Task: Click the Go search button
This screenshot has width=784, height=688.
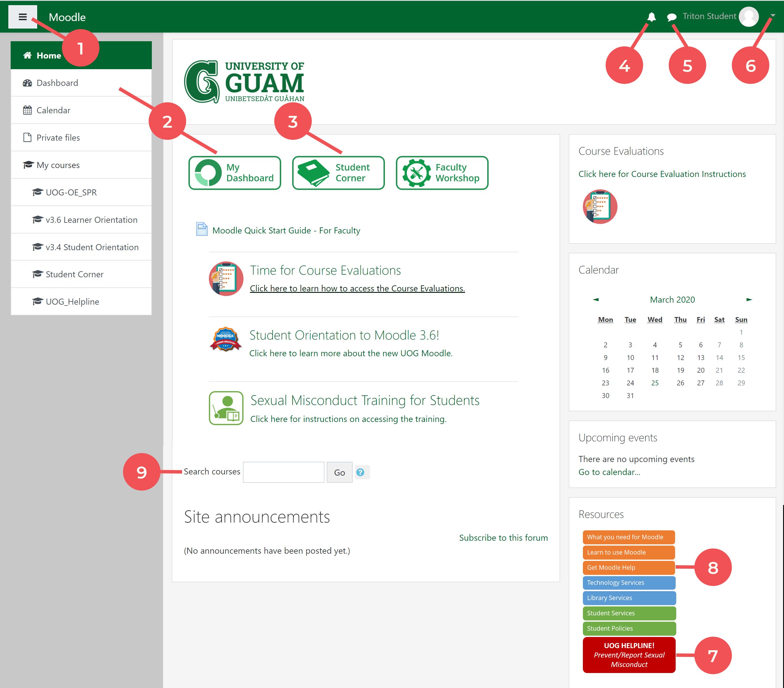Action: pos(339,472)
